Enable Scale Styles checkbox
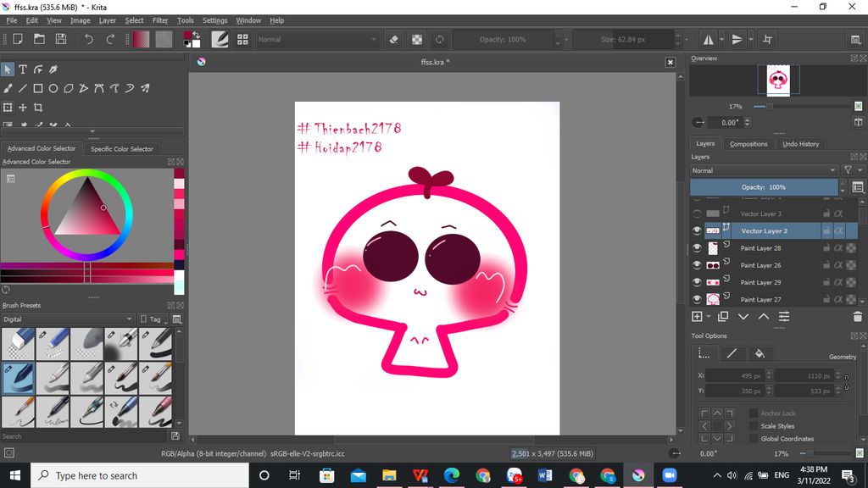This screenshot has height=488, width=868. pyautogui.click(x=754, y=426)
